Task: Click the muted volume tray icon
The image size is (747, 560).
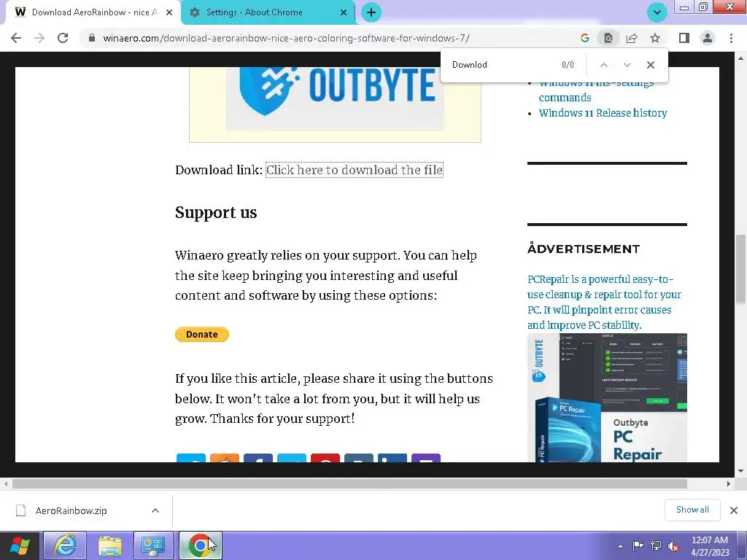Action: [x=673, y=546]
